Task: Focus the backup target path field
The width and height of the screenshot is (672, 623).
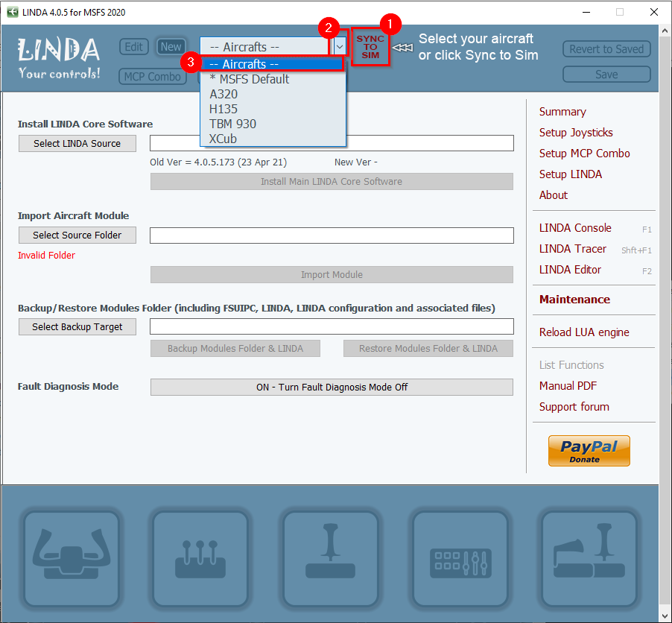Action: [332, 326]
